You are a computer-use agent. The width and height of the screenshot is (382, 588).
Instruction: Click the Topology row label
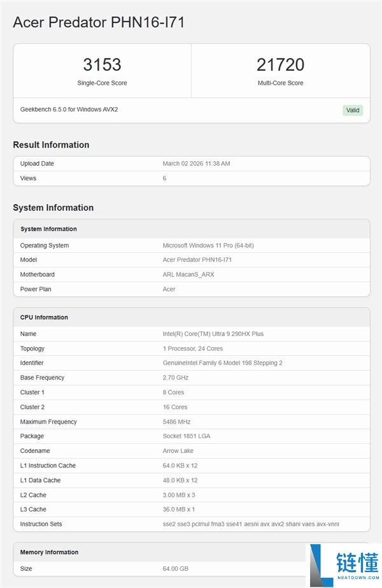32,348
